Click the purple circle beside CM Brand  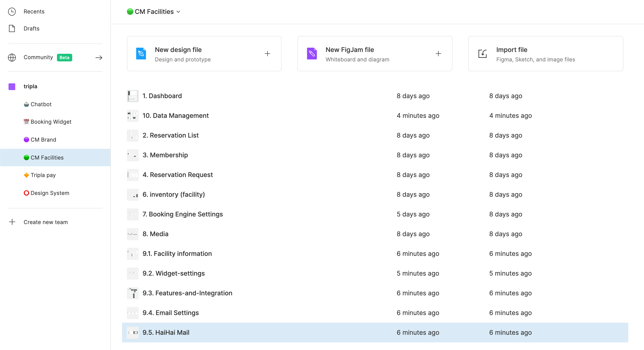(x=26, y=140)
